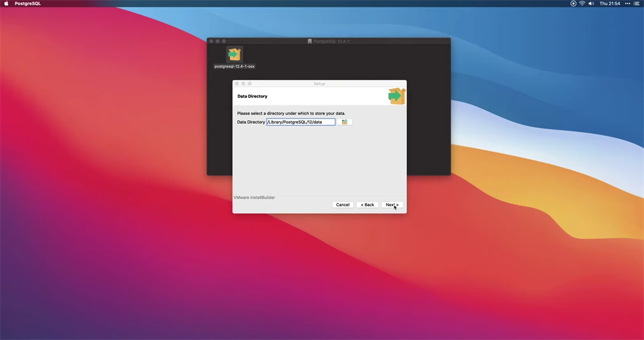The image size is (644, 340).
Task: Open the Apple menu
Action: click(x=6, y=3)
